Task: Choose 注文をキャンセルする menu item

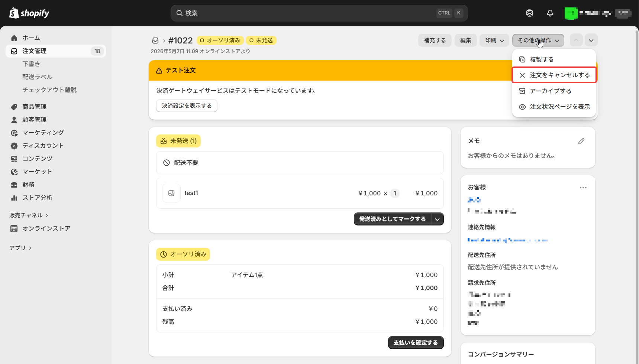Action: pos(554,75)
